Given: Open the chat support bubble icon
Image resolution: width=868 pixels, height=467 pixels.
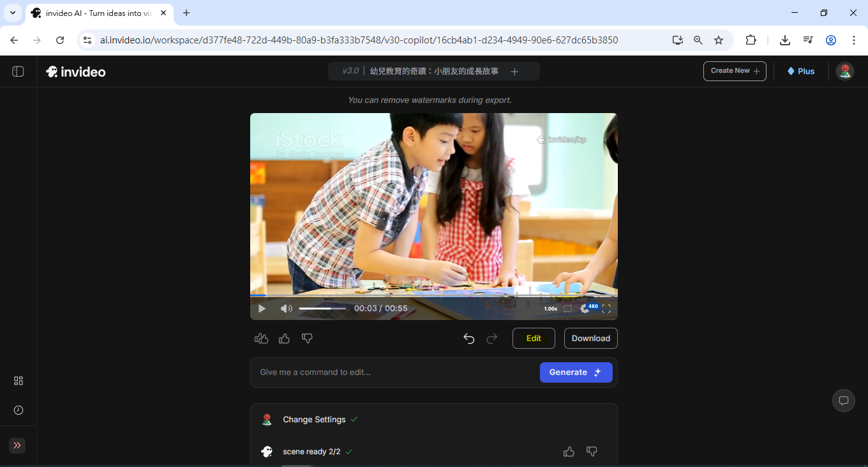Looking at the screenshot, I should (x=843, y=401).
